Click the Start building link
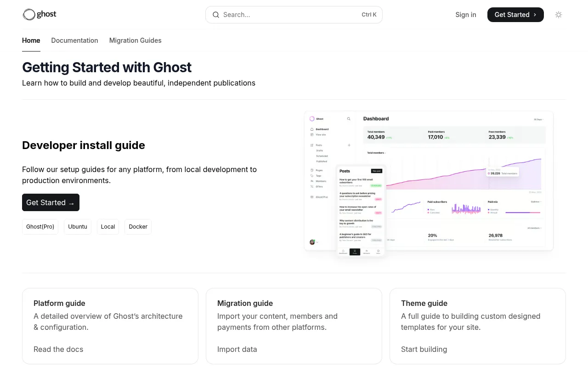 (424, 349)
